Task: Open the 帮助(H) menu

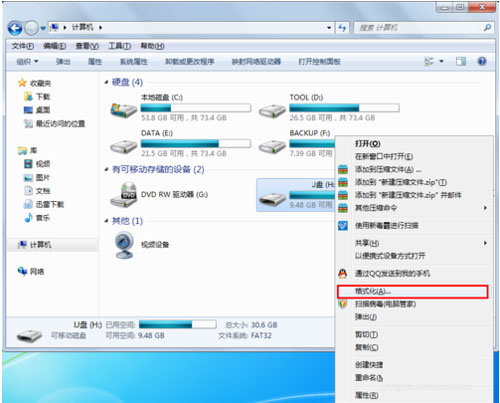Action: 152,46
